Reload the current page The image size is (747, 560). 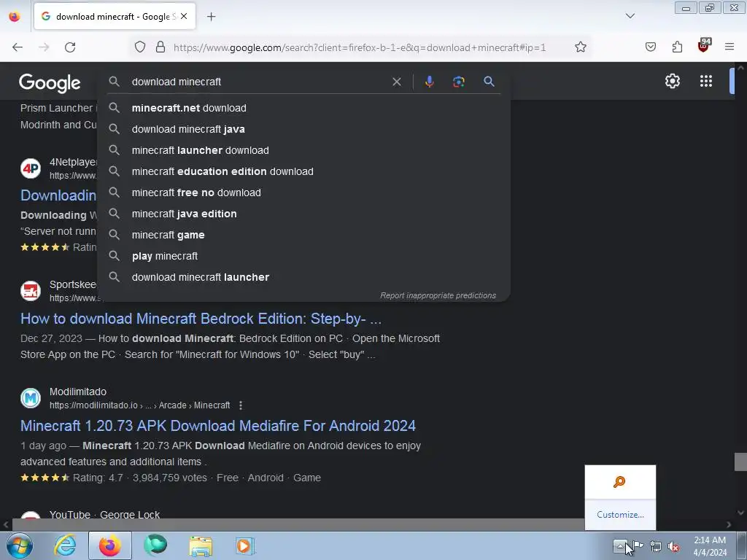point(70,47)
